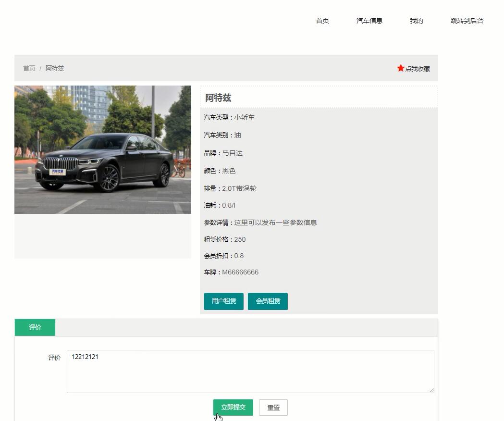The height and width of the screenshot is (421, 504).
Task: Click the red star favorite icon
Action: coord(401,68)
